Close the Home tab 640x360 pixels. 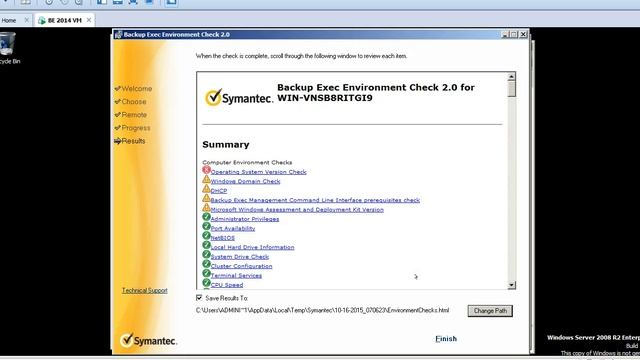27,20
